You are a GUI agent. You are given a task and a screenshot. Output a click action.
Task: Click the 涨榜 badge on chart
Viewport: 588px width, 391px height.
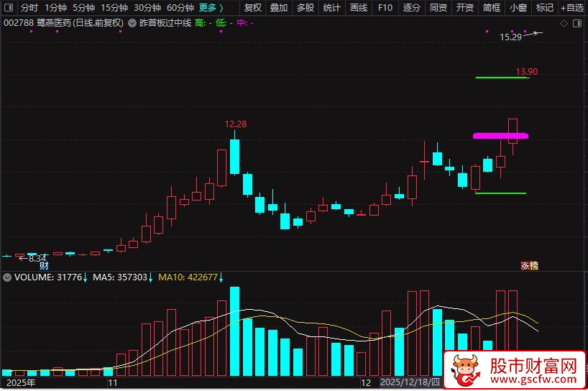(530, 265)
